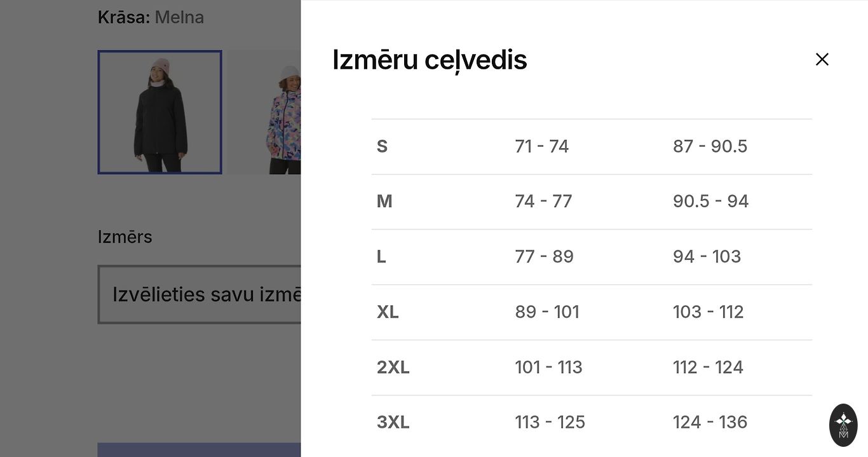Select the black jacket color thumbnail
The width and height of the screenshot is (868, 457).
click(159, 112)
